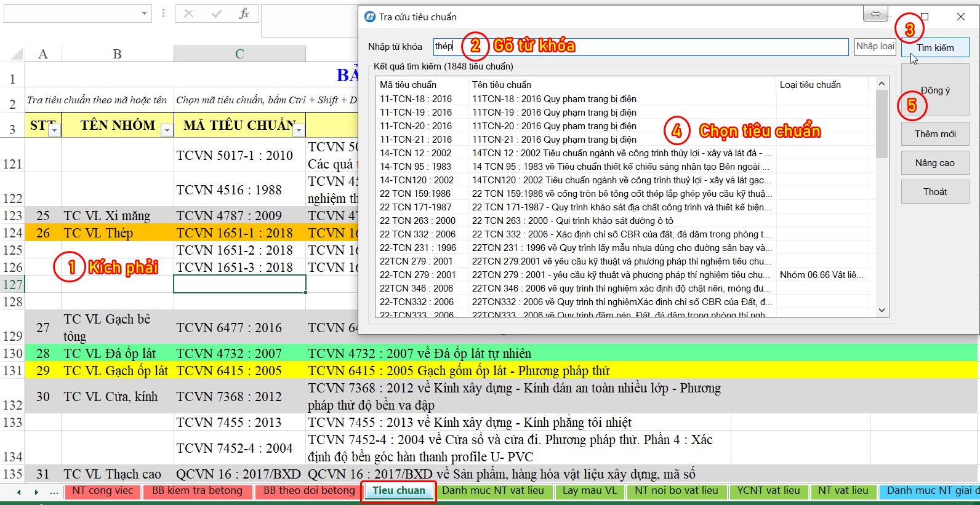
Task: Open the TÊN NHÓM column filter dropdown
Action: point(166,130)
